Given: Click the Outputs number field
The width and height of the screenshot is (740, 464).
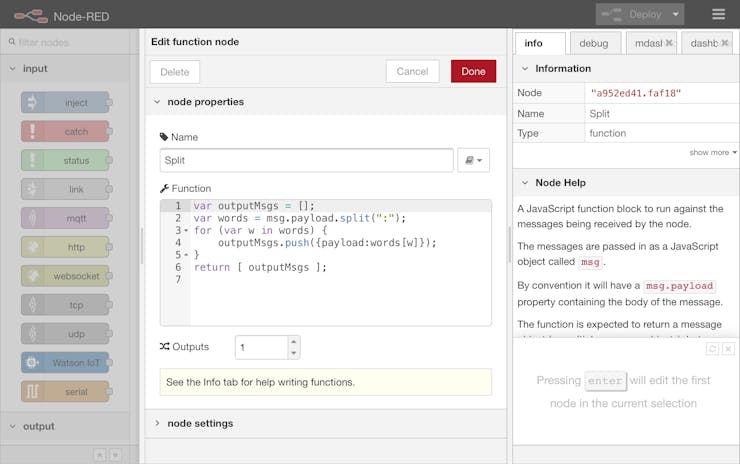Looking at the screenshot, I should tap(261, 347).
